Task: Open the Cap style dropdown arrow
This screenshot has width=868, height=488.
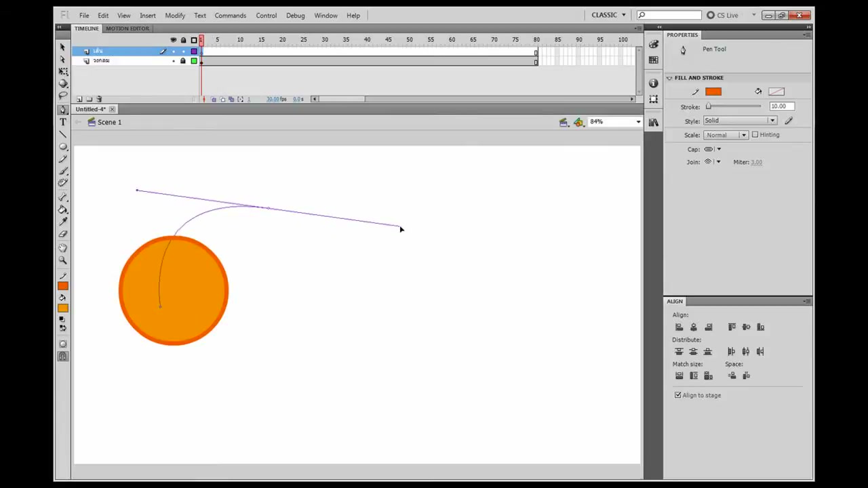Action: point(719,149)
